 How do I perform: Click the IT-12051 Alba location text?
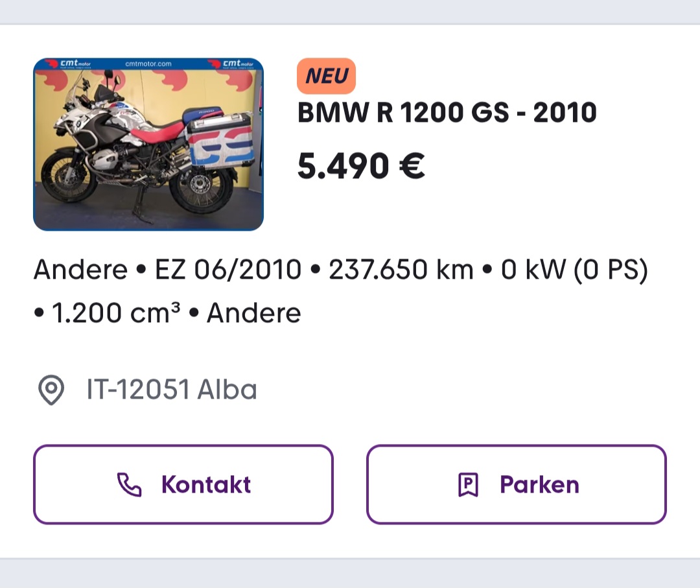pos(172,390)
